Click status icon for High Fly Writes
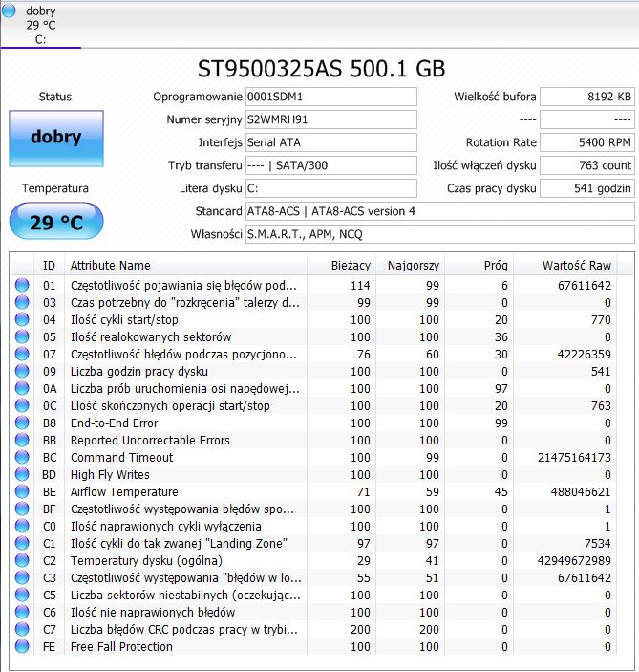This screenshot has height=672, width=639. (x=22, y=474)
